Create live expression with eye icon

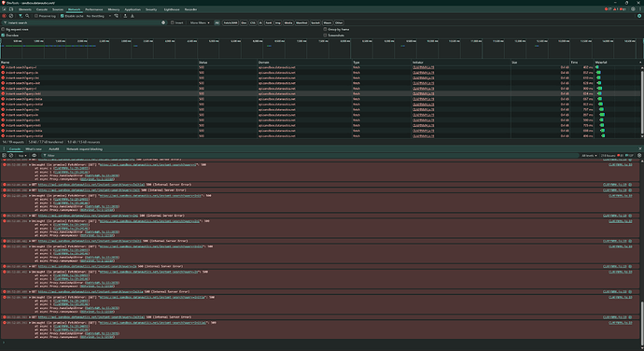point(35,155)
